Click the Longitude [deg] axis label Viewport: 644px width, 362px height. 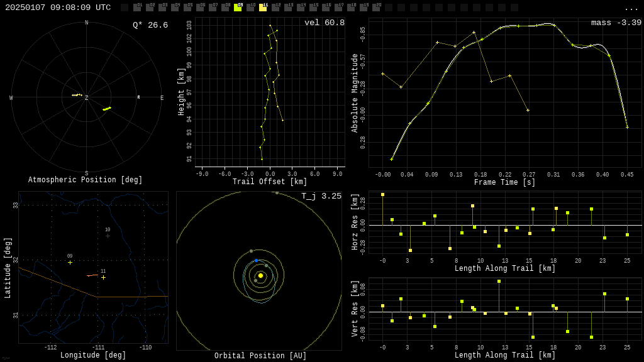click(x=93, y=355)
